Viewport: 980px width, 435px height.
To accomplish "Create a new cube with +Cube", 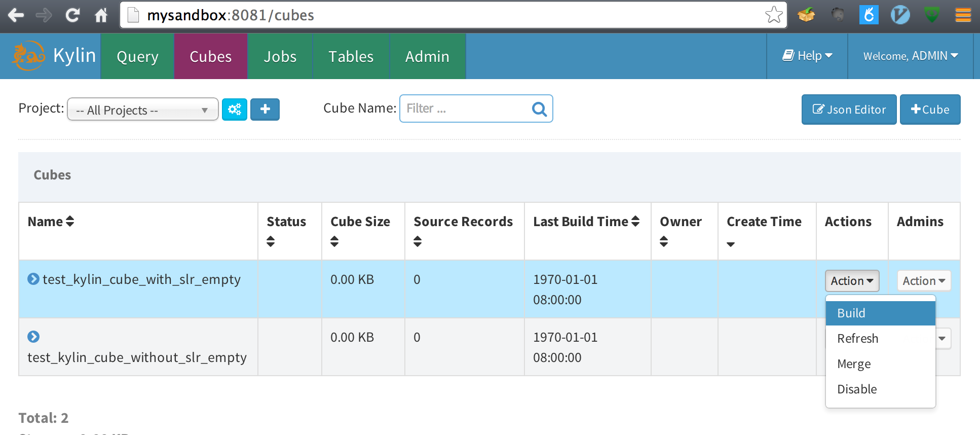I will 930,109.
